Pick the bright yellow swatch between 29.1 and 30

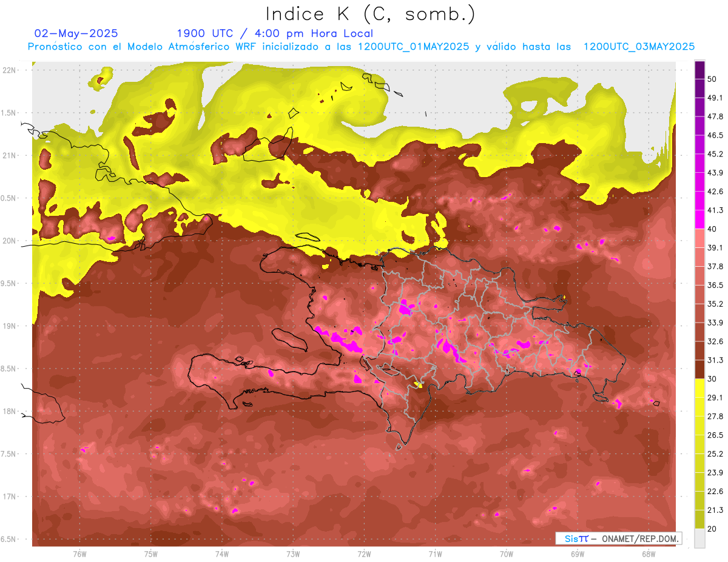tap(699, 388)
